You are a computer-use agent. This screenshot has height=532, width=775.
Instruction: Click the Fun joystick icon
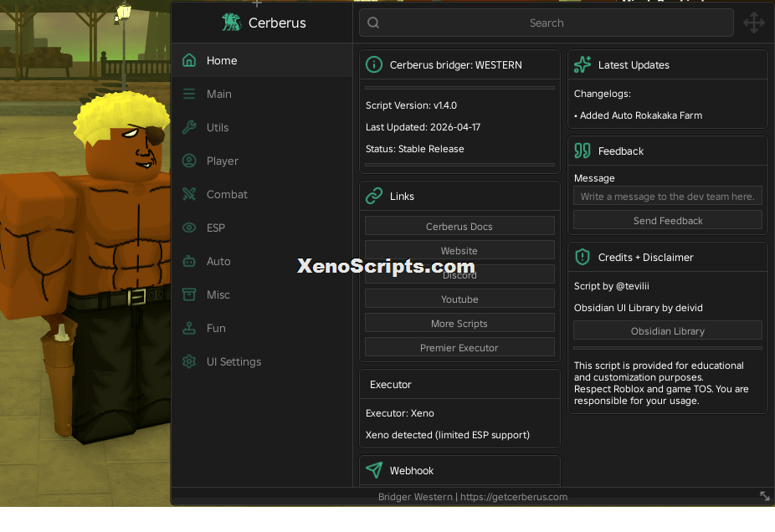[189, 328]
